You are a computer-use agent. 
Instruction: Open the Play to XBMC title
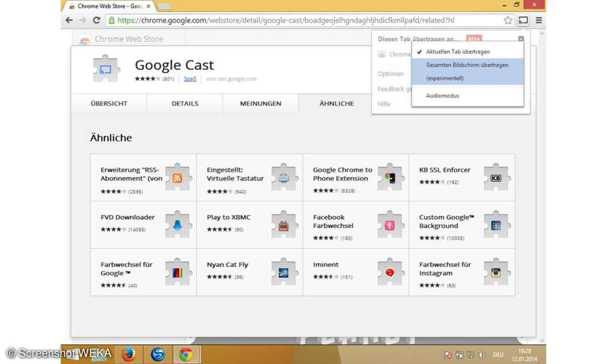(x=229, y=217)
